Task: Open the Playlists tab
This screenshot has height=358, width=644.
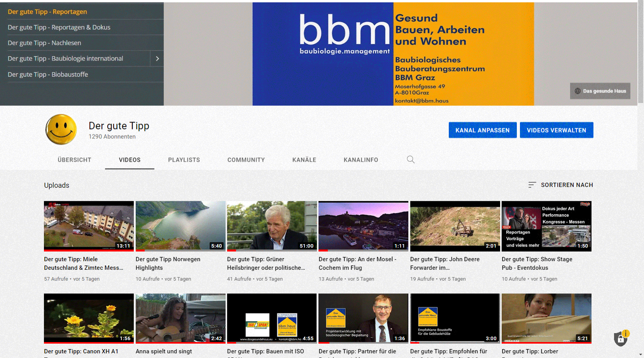Action: click(x=184, y=160)
